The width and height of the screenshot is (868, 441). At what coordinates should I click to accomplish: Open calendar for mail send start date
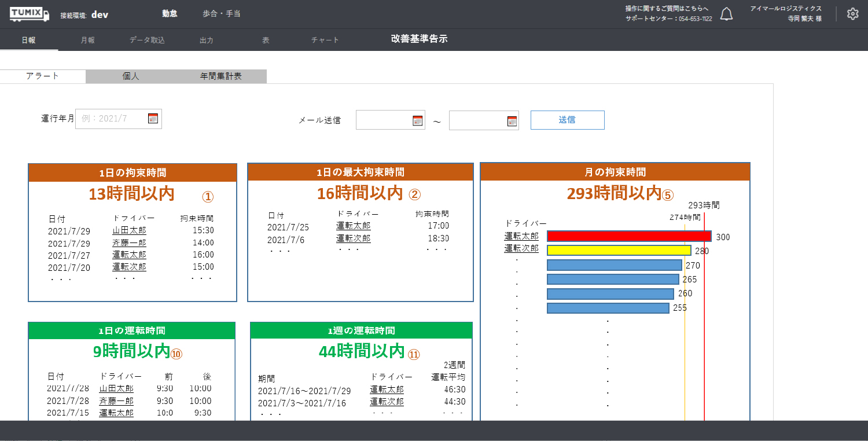coord(417,120)
